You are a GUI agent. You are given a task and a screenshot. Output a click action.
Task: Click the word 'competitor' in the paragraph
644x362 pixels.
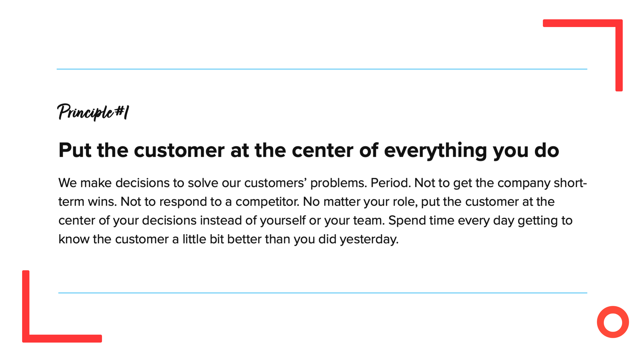click(x=267, y=202)
